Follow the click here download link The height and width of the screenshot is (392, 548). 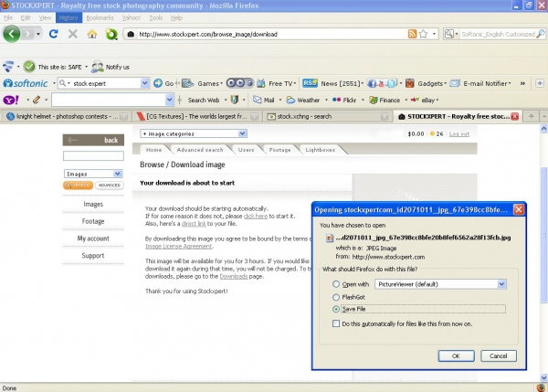tap(256, 217)
